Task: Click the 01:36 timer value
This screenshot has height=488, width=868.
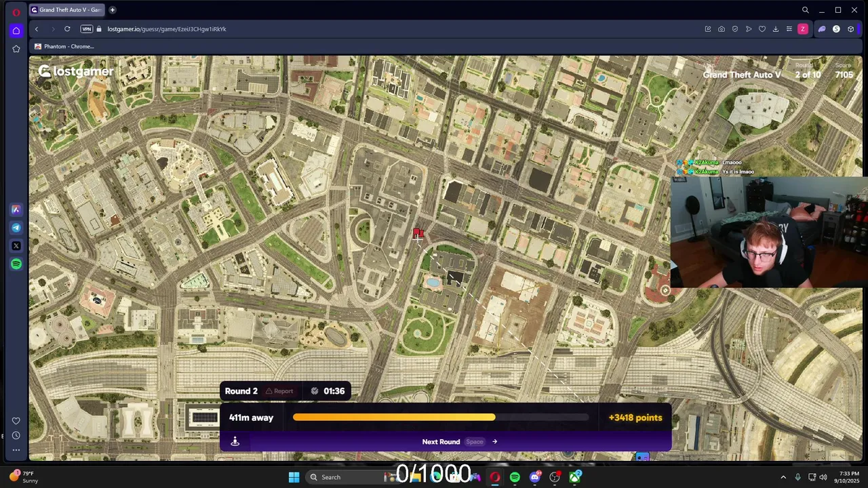Action: point(334,391)
